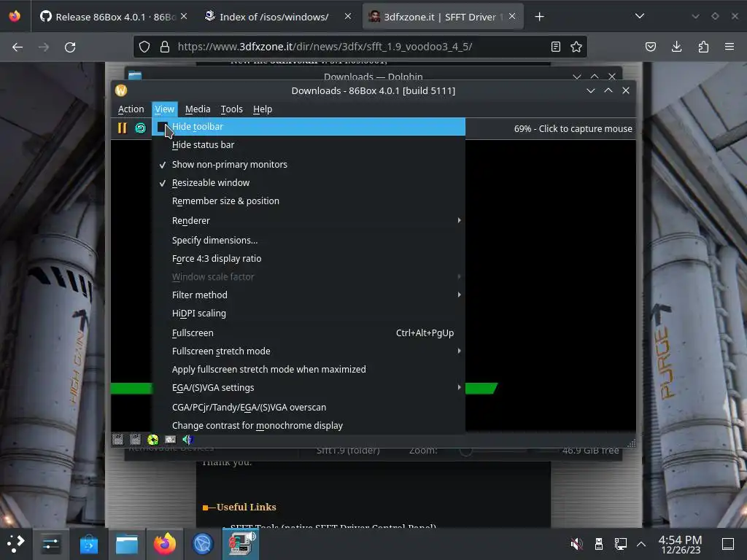This screenshot has height=560, width=747.
Task: Open the list all tabs dropdown in Firefox
Action: 639,17
